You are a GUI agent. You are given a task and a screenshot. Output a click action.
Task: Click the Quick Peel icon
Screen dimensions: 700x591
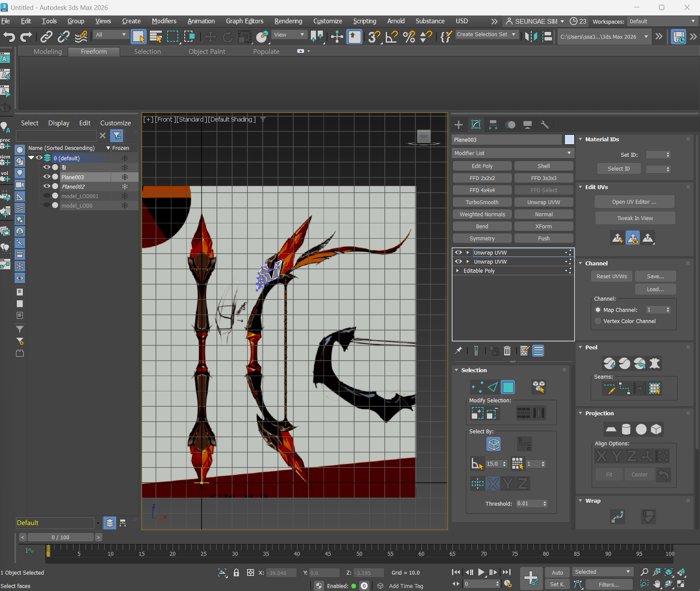tap(609, 364)
